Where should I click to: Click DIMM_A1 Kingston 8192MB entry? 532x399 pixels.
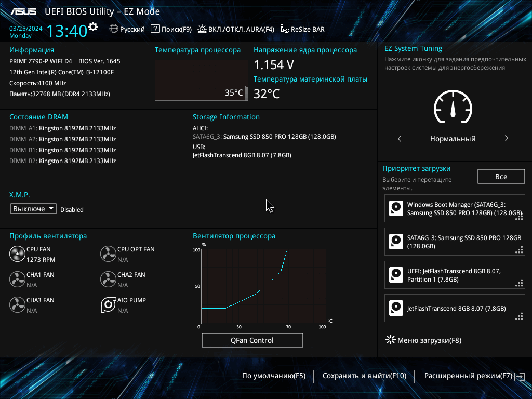pyautogui.click(x=63, y=128)
